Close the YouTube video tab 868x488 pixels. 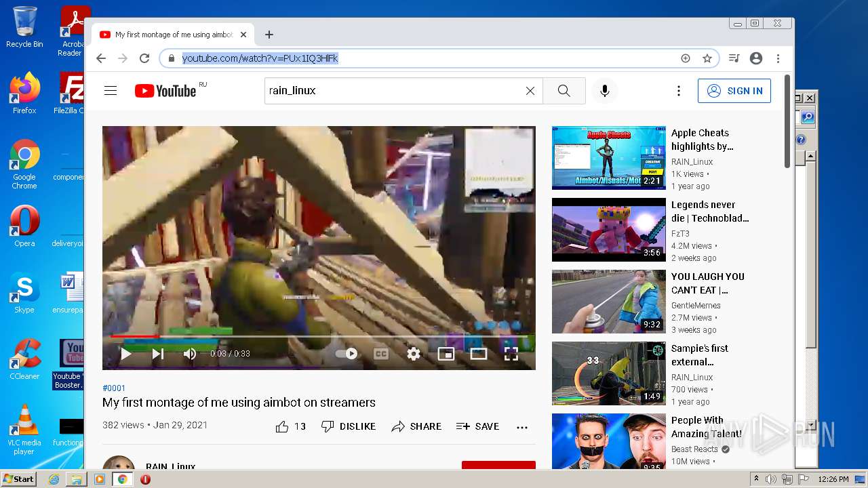(x=243, y=35)
